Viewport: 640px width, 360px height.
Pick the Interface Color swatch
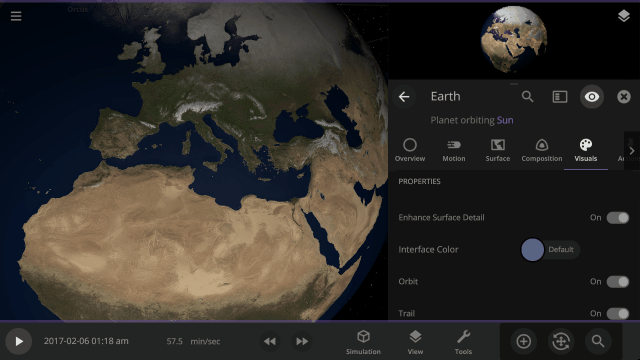point(532,249)
